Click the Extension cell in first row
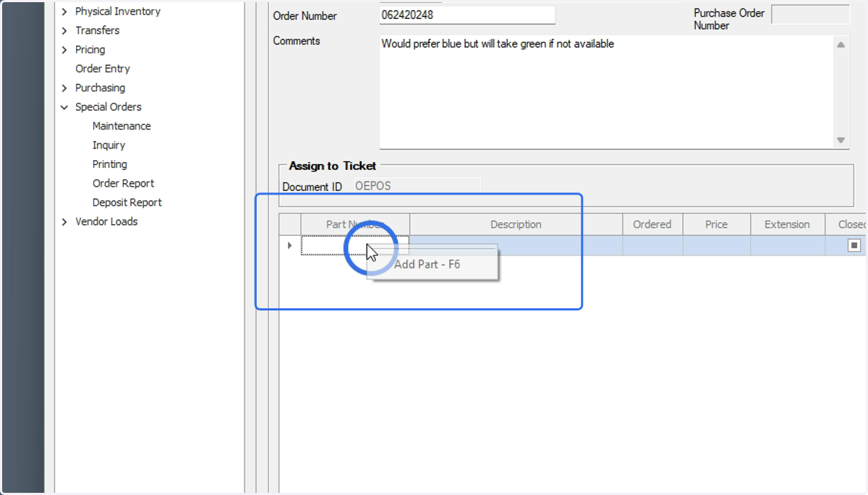Image resolution: width=868 pixels, height=495 pixels. pyautogui.click(x=787, y=245)
